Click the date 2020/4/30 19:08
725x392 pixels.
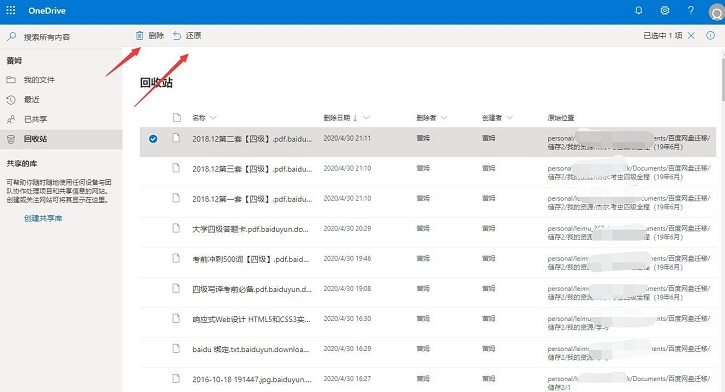[x=347, y=288]
